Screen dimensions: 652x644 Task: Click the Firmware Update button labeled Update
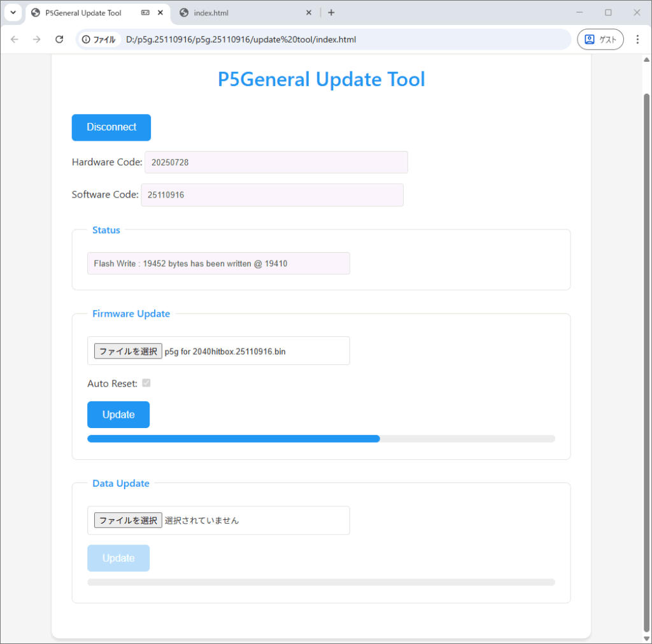click(118, 415)
